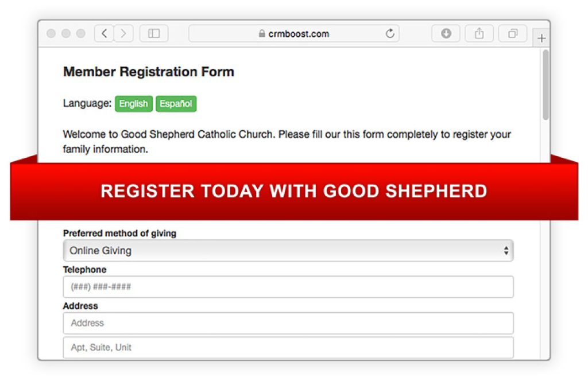This screenshot has width=588, height=381.
Task: Click the Safari forward navigation arrow
Action: pyautogui.click(x=123, y=33)
